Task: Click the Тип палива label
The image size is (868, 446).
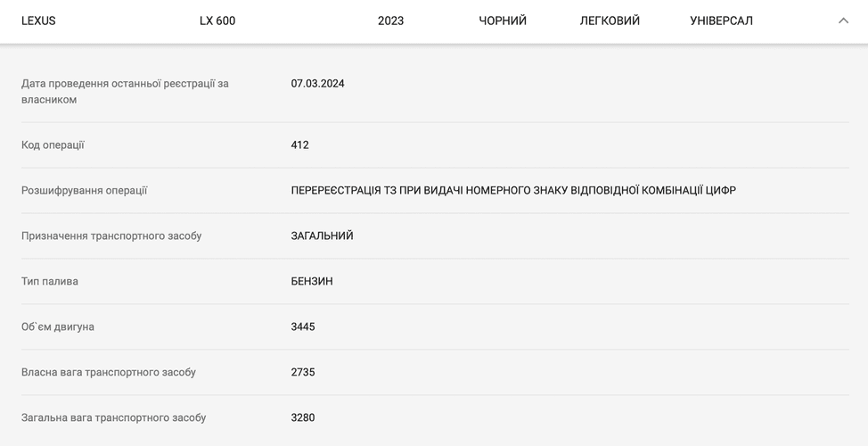Action: pos(50,282)
